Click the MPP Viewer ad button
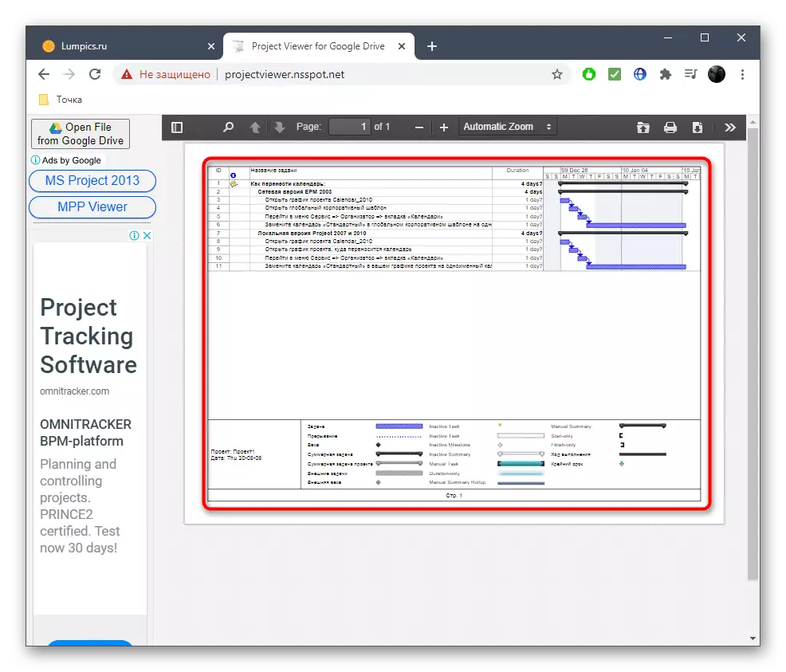The width and height of the screenshot is (786, 672). 92,207
